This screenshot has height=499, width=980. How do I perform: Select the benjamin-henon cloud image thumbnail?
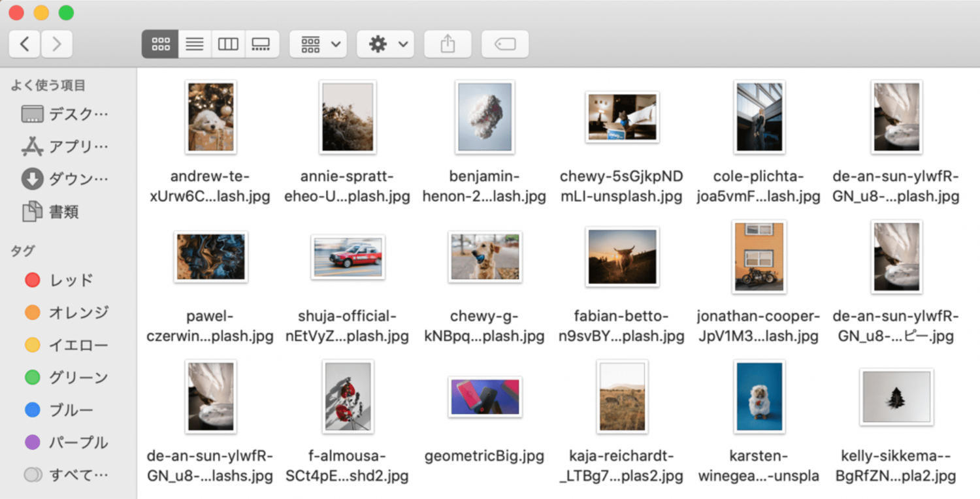(485, 117)
